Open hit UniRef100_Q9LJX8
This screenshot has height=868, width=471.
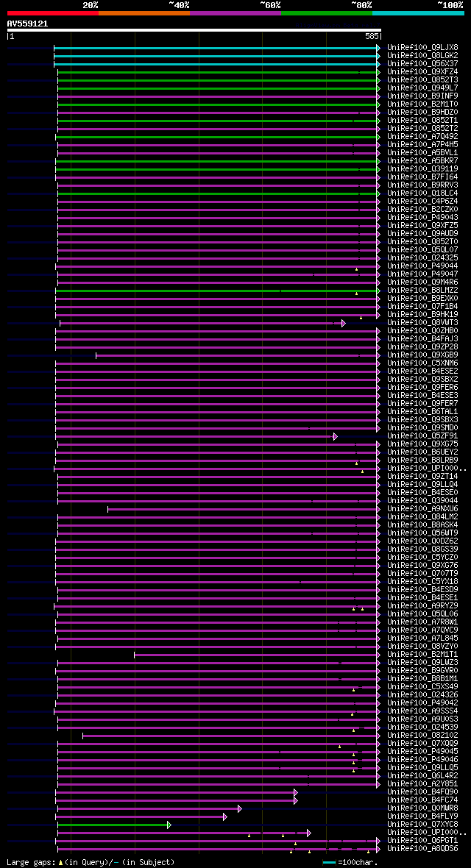[422, 48]
